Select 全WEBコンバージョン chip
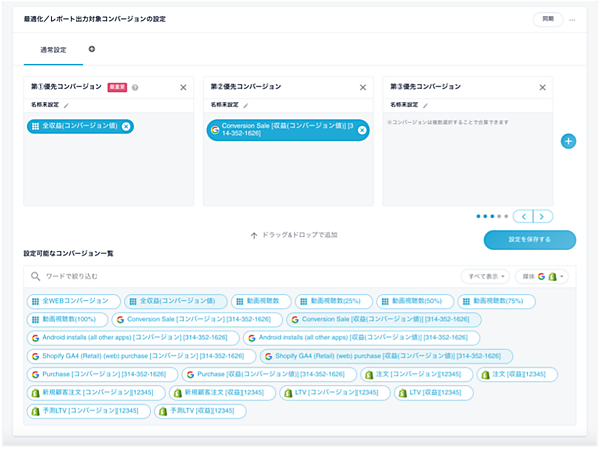Image resolution: width=600 pixels, height=449 pixels. [73, 301]
